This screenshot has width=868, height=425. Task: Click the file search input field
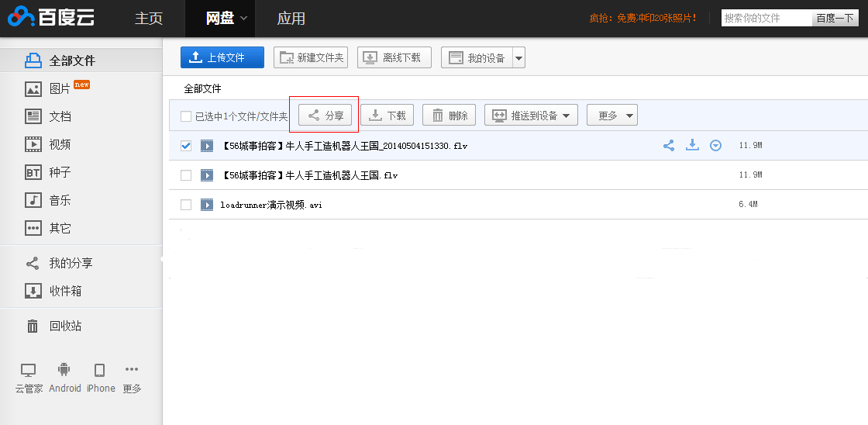point(766,18)
